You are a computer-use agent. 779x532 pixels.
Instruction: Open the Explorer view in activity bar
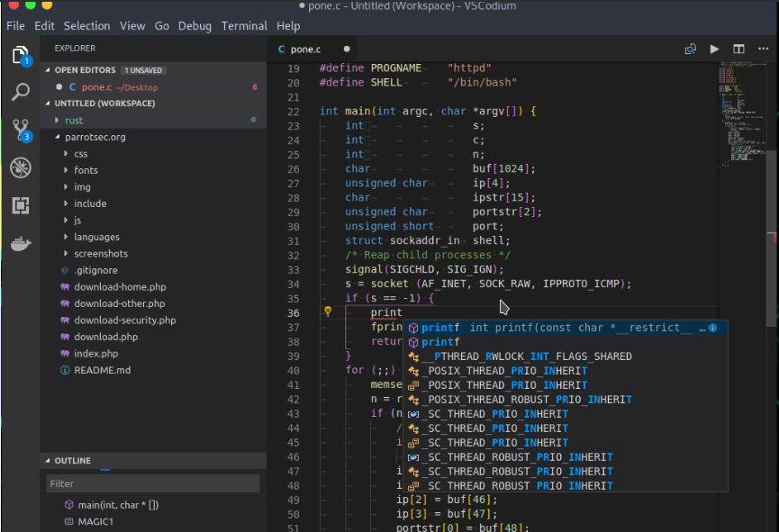click(20, 55)
